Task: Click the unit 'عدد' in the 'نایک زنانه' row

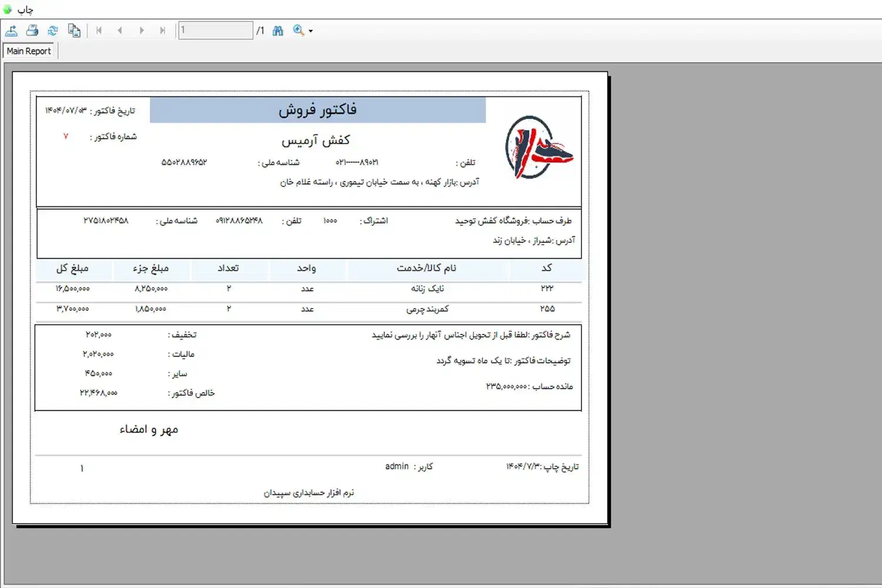Action: [x=307, y=289]
